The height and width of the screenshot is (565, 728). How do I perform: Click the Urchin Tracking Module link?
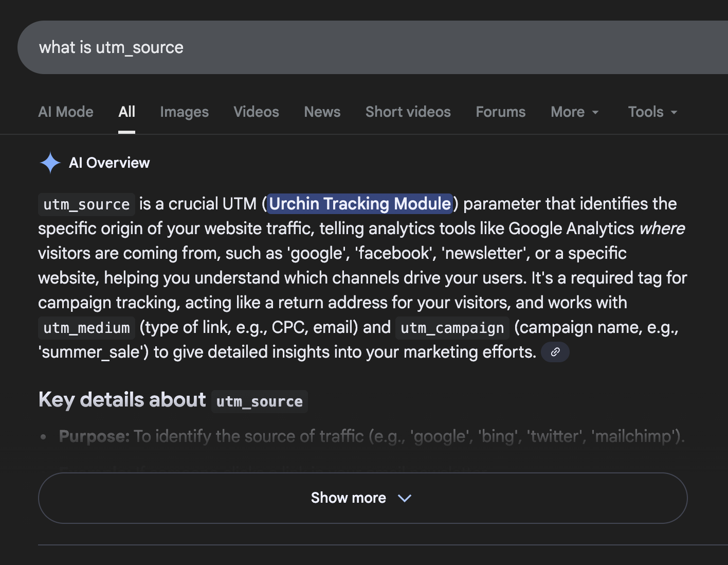click(x=360, y=204)
